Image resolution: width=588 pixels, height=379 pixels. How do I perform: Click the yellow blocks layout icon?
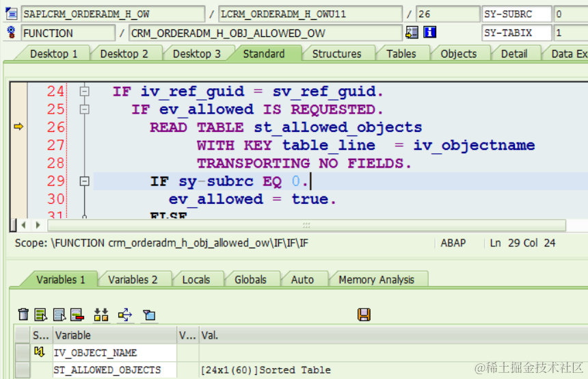point(101,315)
